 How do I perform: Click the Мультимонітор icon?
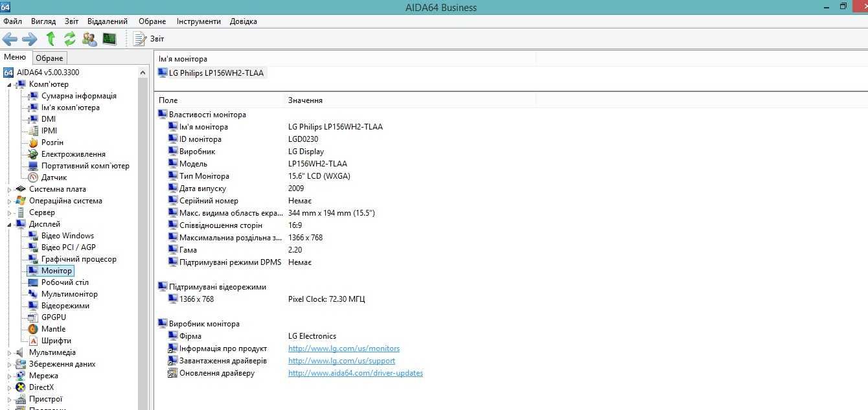pyautogui.click(x=33, y=294)
